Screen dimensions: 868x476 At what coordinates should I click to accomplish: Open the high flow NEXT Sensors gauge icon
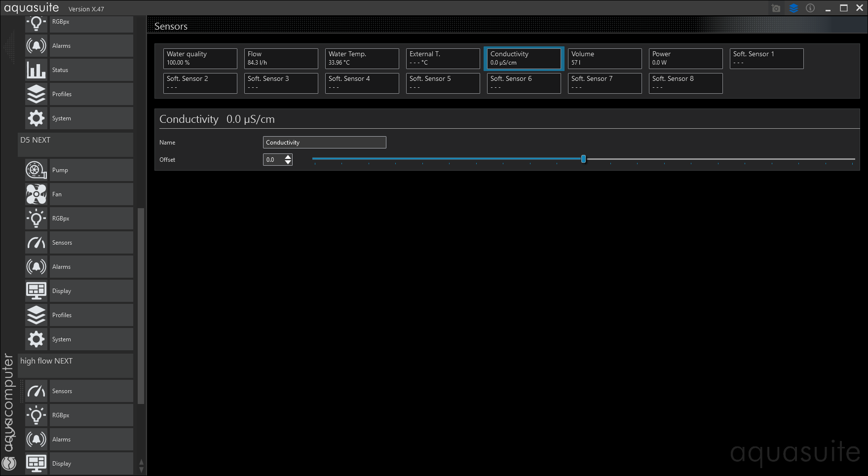[x=36, y=391]
